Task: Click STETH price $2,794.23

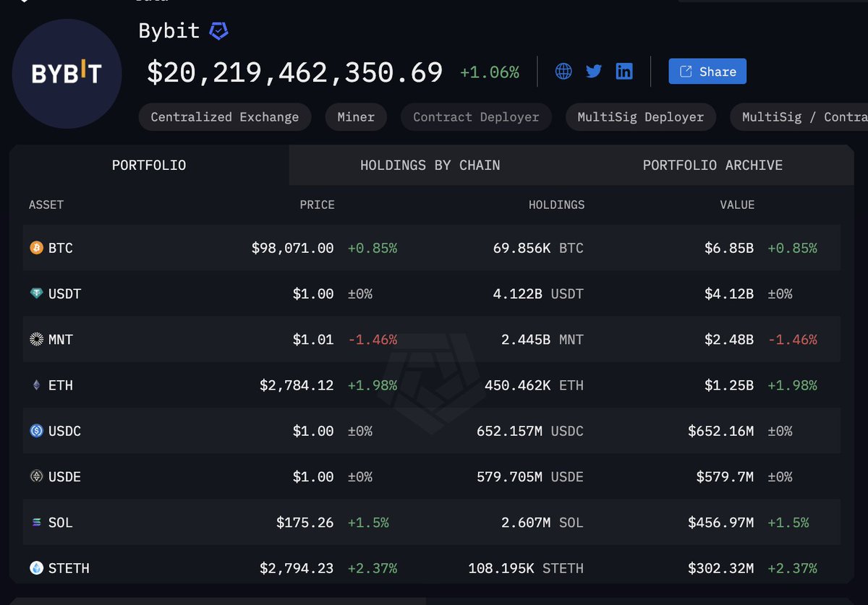Action: click(297, 568)
